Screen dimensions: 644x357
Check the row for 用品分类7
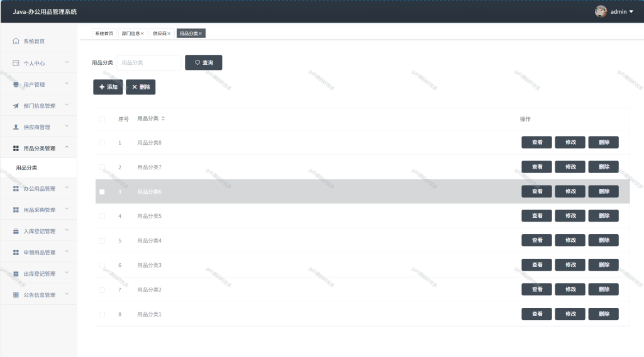pos(102,167)
